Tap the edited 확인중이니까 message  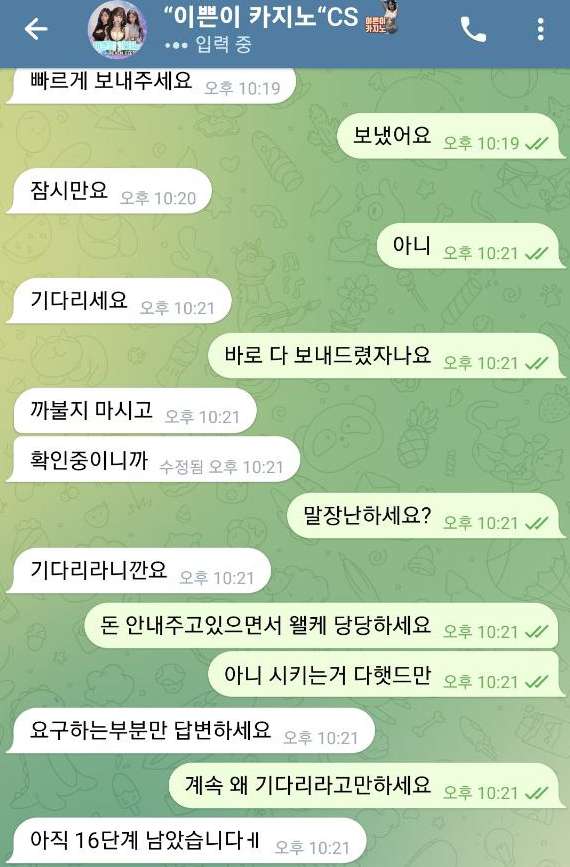(x=154, y=459)
